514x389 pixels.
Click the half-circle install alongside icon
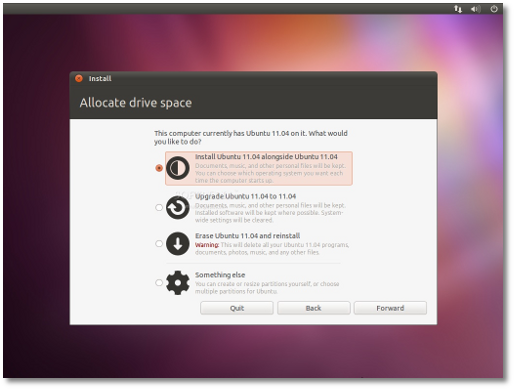[x=178, y=168]
